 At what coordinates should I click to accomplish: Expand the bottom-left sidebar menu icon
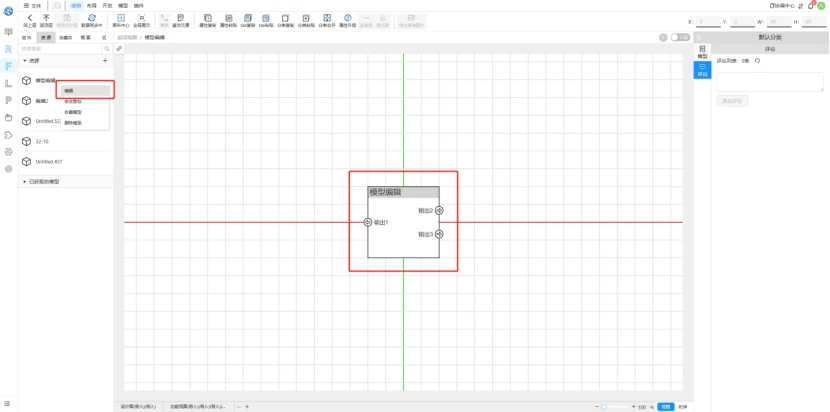click(8, 404)
